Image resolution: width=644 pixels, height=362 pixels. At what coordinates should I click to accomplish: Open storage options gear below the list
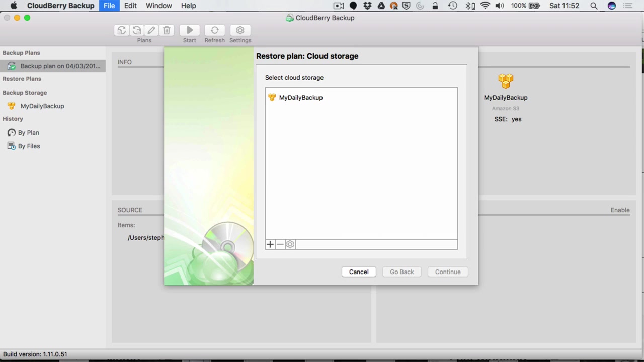click(x=290, y=244)
